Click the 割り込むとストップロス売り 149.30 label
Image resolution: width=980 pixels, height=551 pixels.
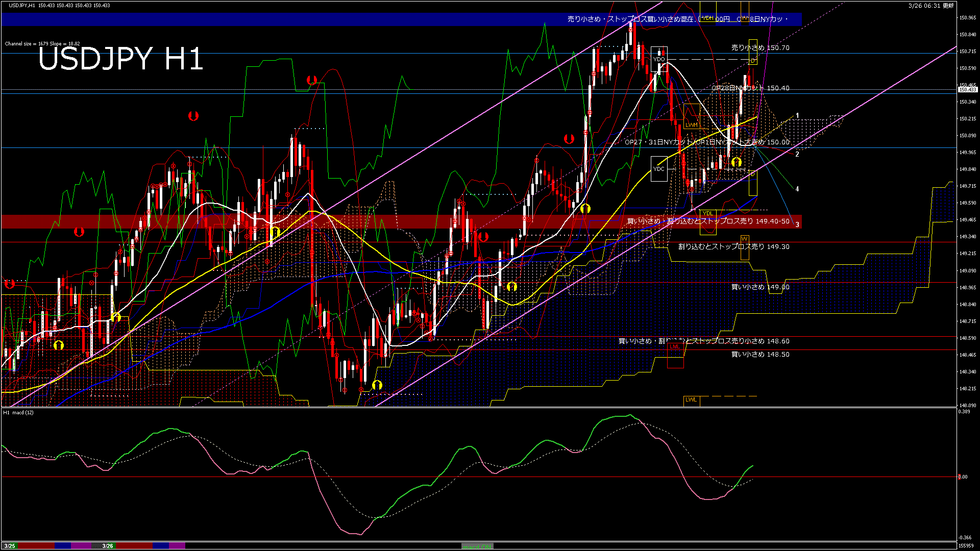[x=733, y=246]
